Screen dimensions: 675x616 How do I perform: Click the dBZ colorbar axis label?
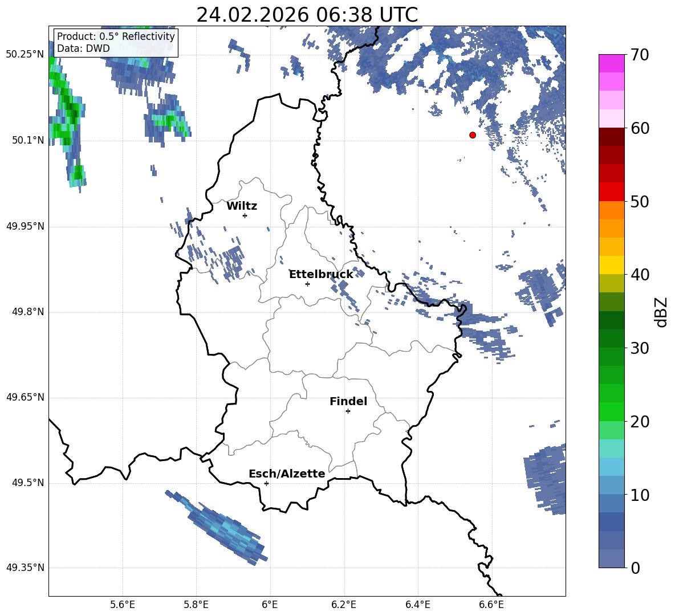(660, 312)
